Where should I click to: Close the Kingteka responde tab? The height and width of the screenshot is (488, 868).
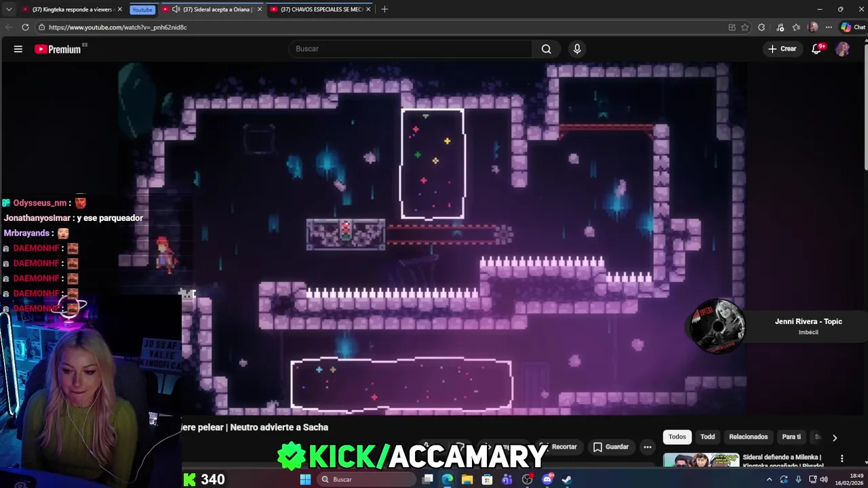point(120,9)
